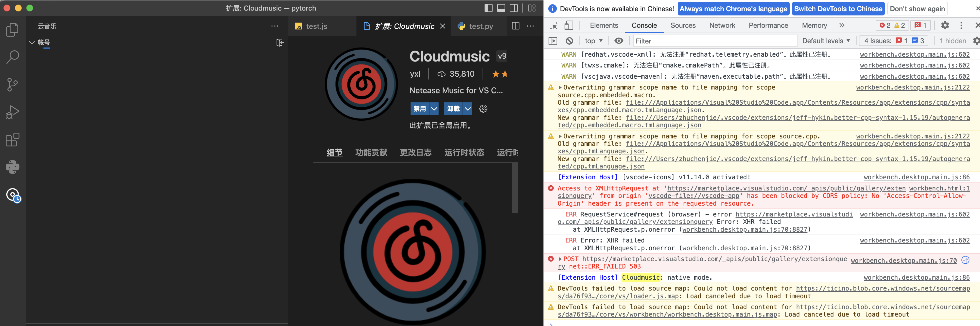
Task: Toggle primary side bar layout icon
Action: 489,8
